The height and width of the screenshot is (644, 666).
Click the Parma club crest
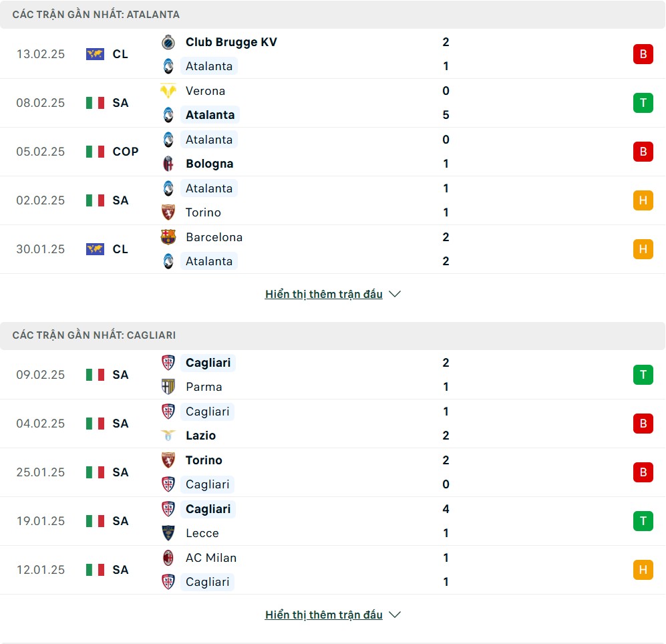coord(168,387)
